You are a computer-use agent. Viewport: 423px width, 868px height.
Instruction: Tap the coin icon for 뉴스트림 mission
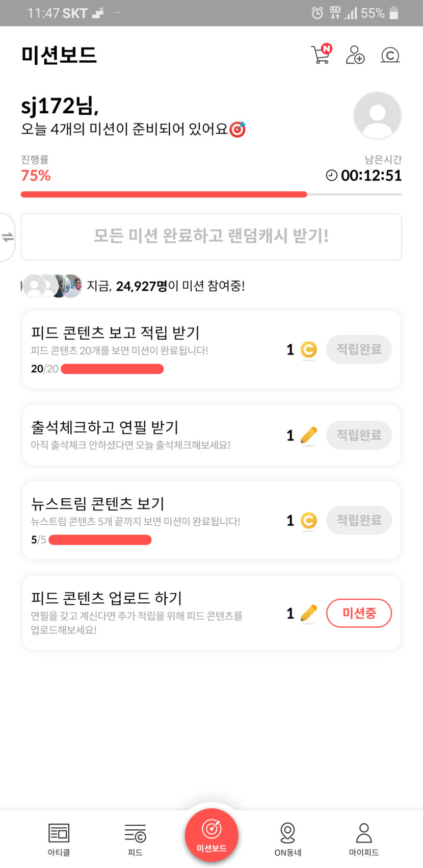point(308,521)
